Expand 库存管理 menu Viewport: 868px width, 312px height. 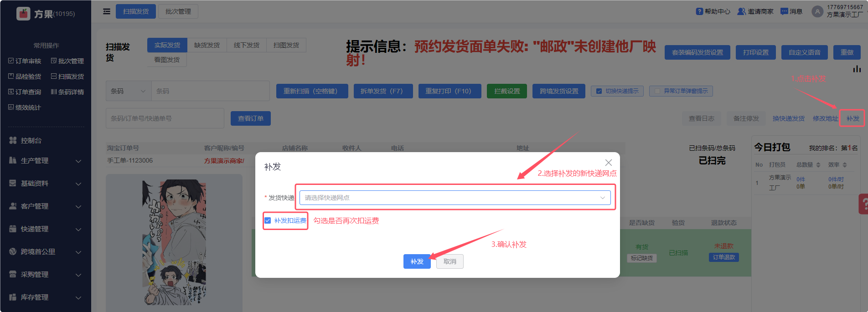[x=46, y=297]
